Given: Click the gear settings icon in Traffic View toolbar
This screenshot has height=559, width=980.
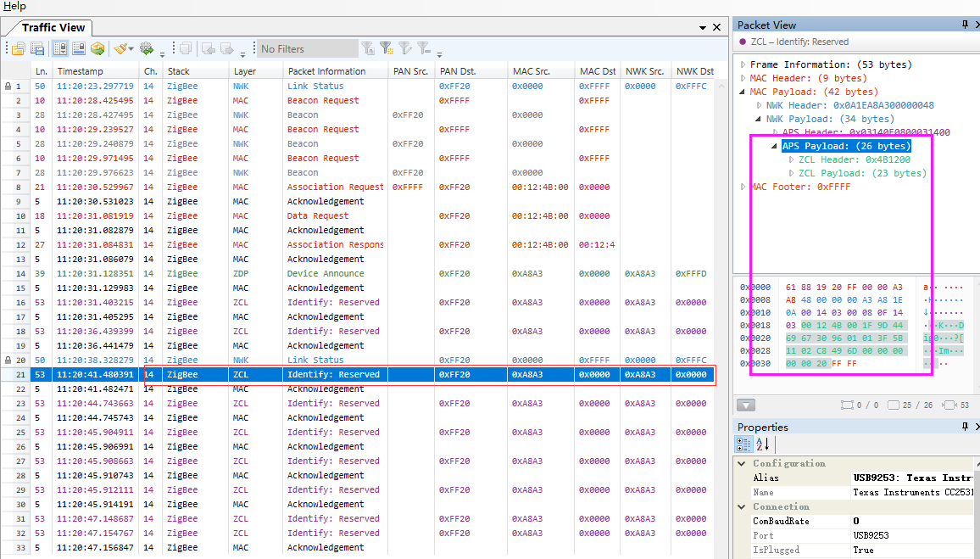Looking at the screenshot, I should click(146, 49).
